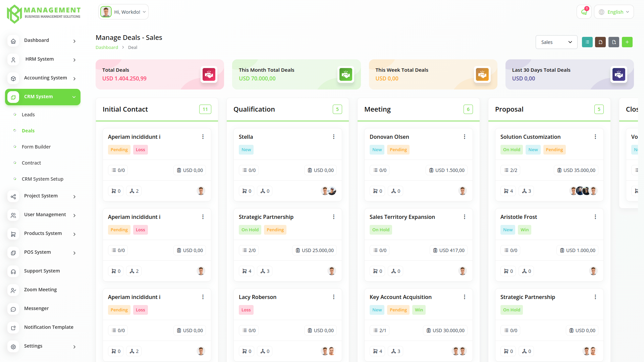
Task: Open the Sales pipeline dropdown
Action: (556, 42)
